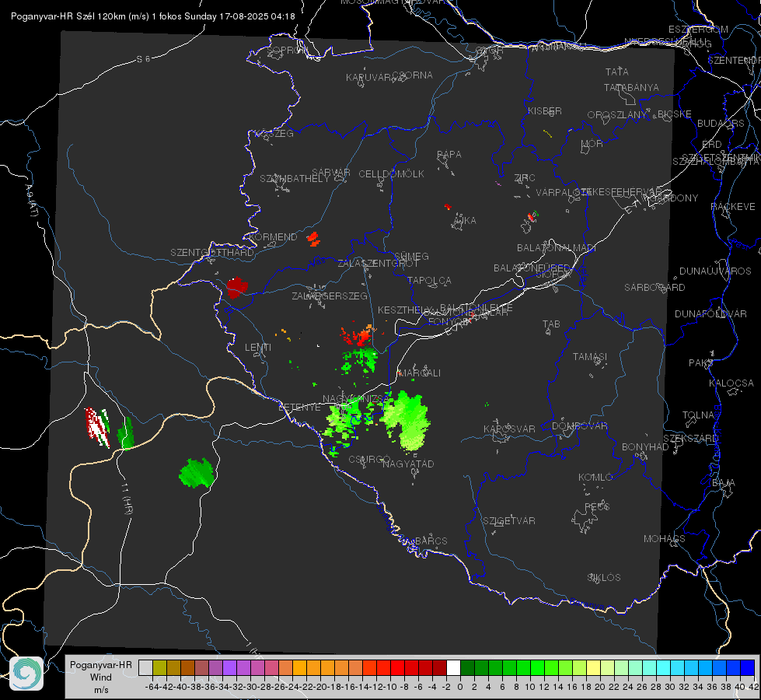Click the BALATONALMÁDI city label
Image resolution: width=761 pixels, height=700 pixels.
(557, 248)
